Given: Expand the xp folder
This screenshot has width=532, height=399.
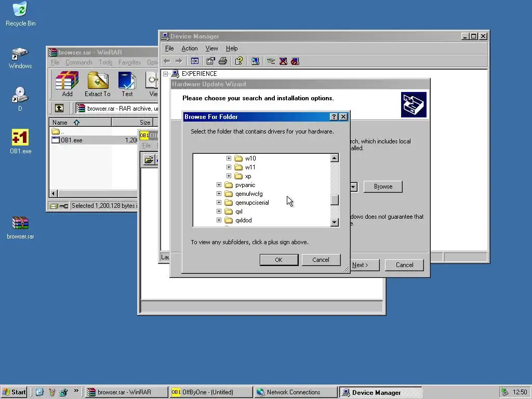Looking at the screenshot, I should pos(229,176).
